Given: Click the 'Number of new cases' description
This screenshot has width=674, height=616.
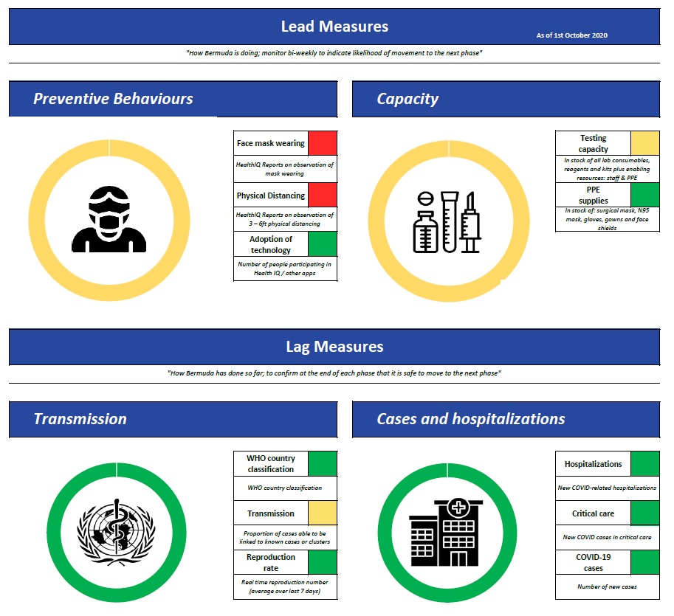Looking at the screenshot, I should click(x=607, y=586).
